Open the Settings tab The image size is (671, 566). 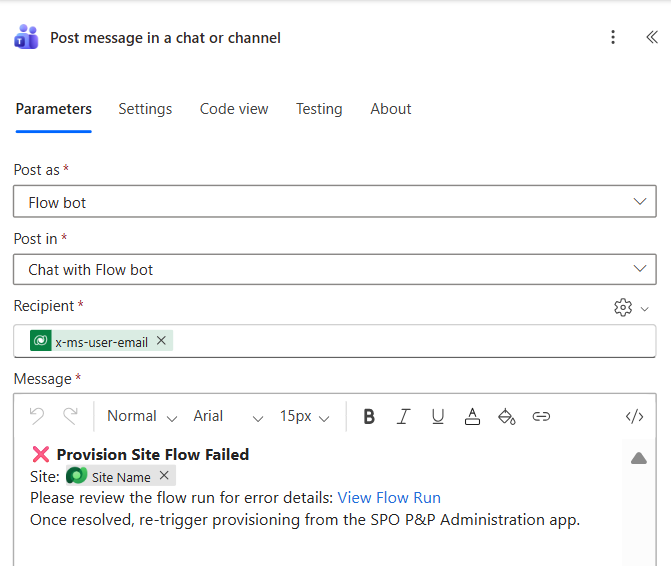click(x=145, y=109)
